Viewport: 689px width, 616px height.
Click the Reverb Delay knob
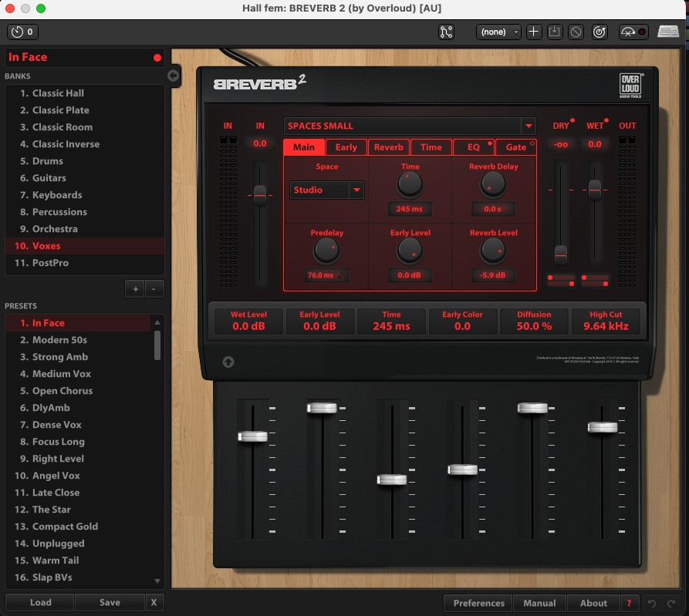[x=493, y=184]
